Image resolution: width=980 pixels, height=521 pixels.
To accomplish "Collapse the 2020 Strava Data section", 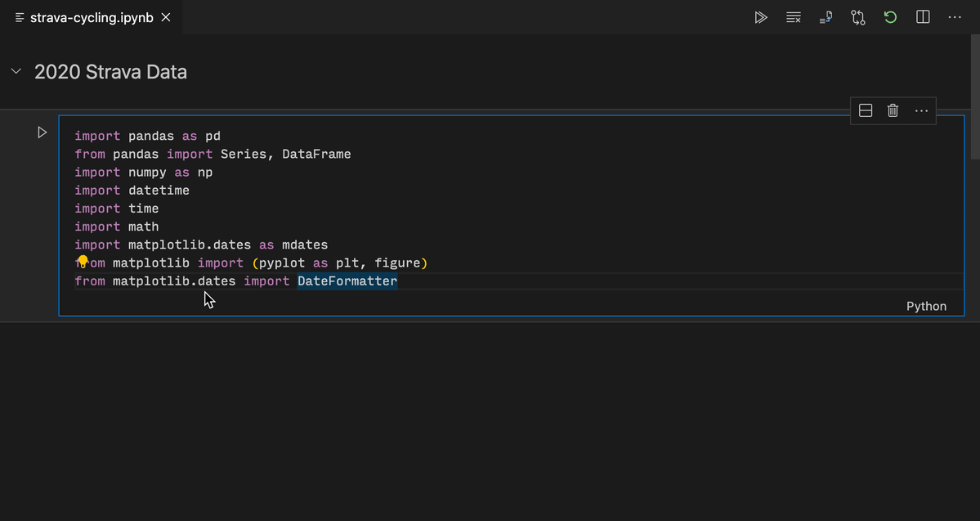I will (x=16, y=70).
